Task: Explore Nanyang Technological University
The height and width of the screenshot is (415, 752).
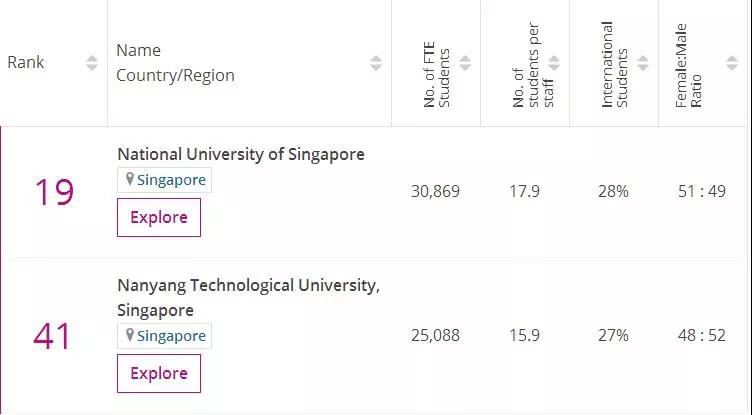Action: [x=159, y=373]
